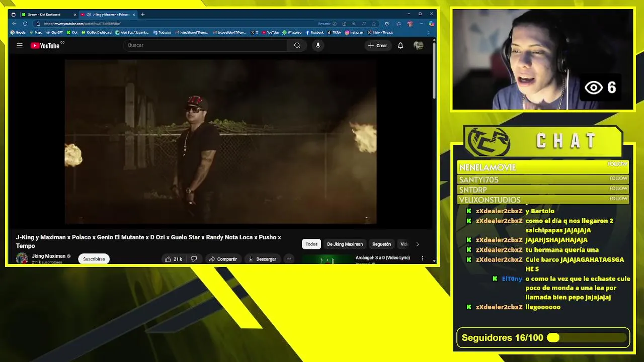Open the X bookmark
Screen dimensions: 644x362
pos(254,32)
